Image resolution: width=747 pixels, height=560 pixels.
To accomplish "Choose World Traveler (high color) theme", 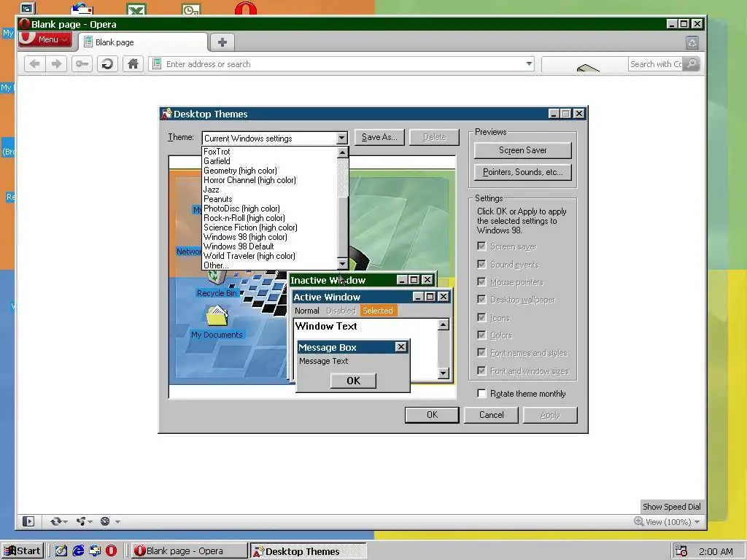I will 249,256.
